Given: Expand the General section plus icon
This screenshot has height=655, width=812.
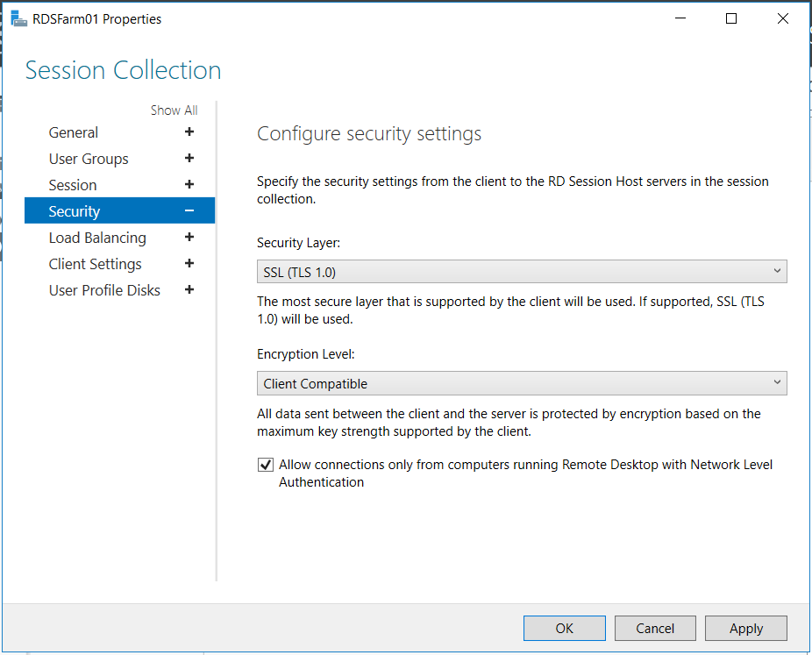Looking at the screenshot, I should [189, 132].
